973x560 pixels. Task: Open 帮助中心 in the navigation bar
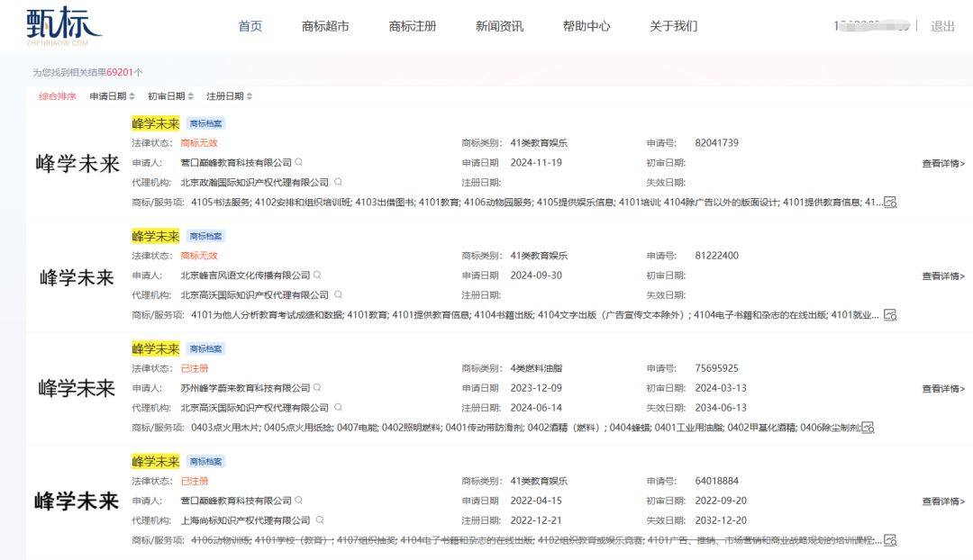tap(587, 26)
